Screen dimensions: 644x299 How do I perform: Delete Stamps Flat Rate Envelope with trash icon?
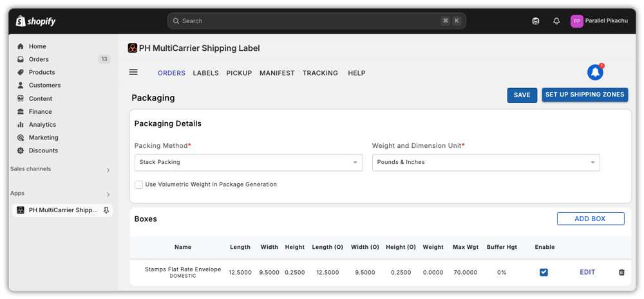(x=622, y=273)
